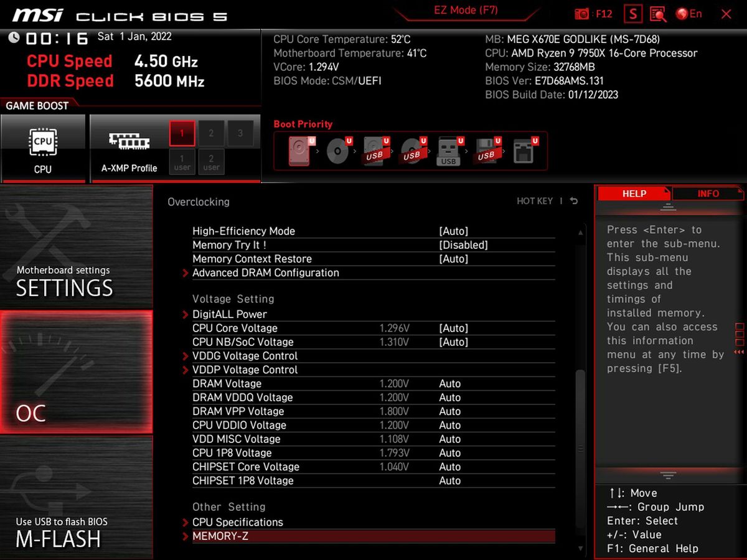The height and width of the screenshot is (560, 747).
Task: Select the network boot device icon
Action: coord(525,151)
